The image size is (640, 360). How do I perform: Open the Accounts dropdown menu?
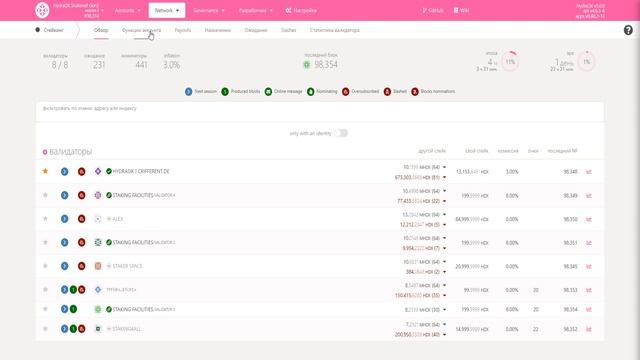click(x=127, y=10)
